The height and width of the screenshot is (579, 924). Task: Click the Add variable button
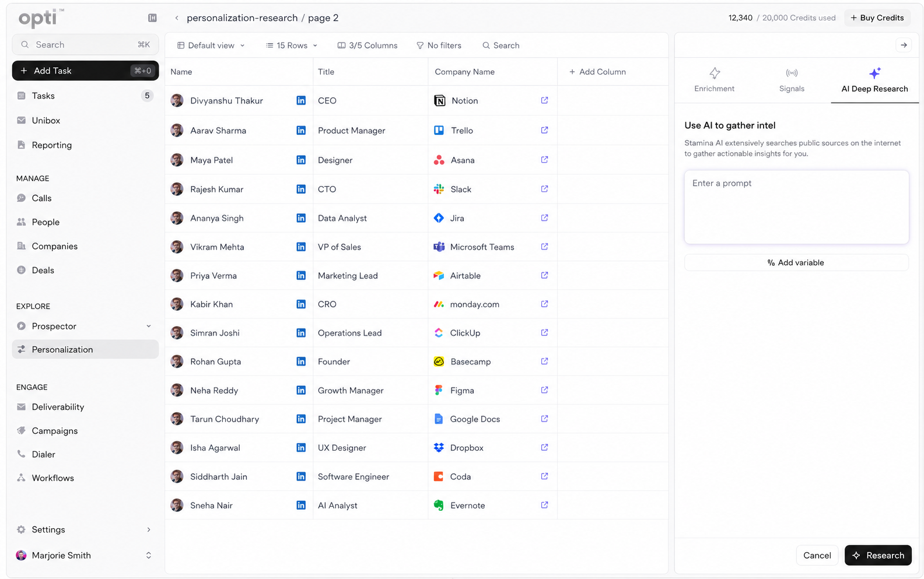(796, 262)
